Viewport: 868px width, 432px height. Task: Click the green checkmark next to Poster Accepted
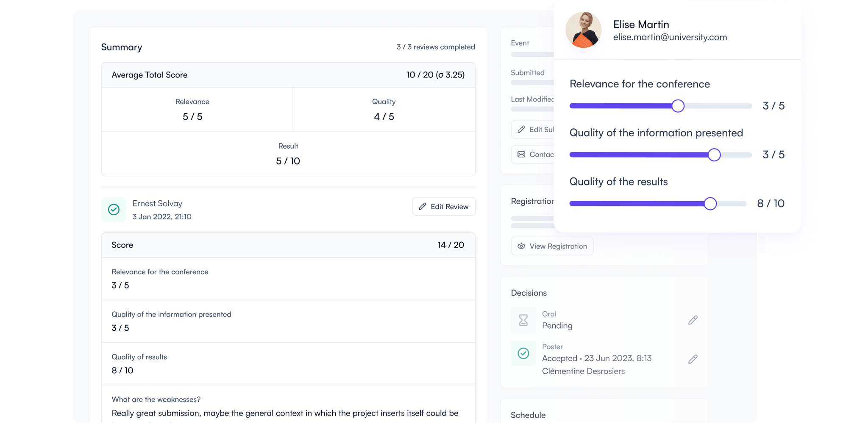pos(523,353)
